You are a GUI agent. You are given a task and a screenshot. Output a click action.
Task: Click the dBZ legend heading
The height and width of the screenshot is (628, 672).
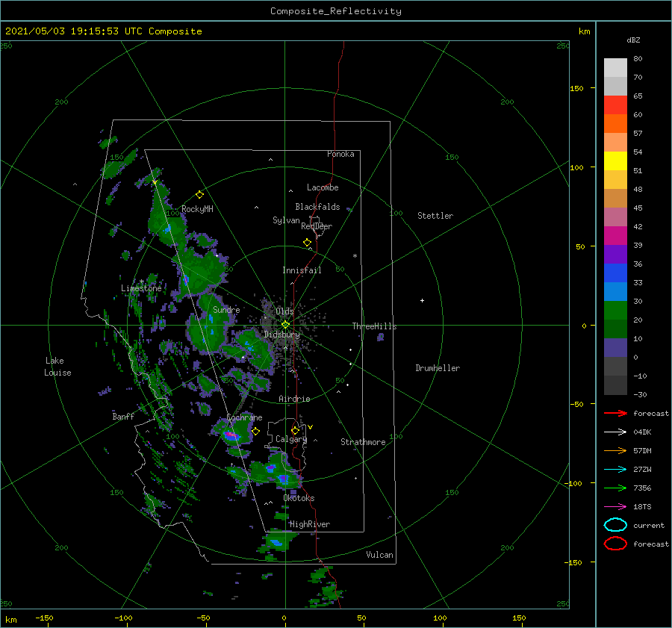[633, 40]
